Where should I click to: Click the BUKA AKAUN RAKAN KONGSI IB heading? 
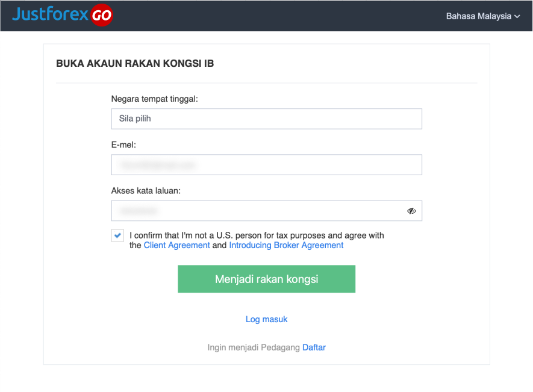coord(135,64)
